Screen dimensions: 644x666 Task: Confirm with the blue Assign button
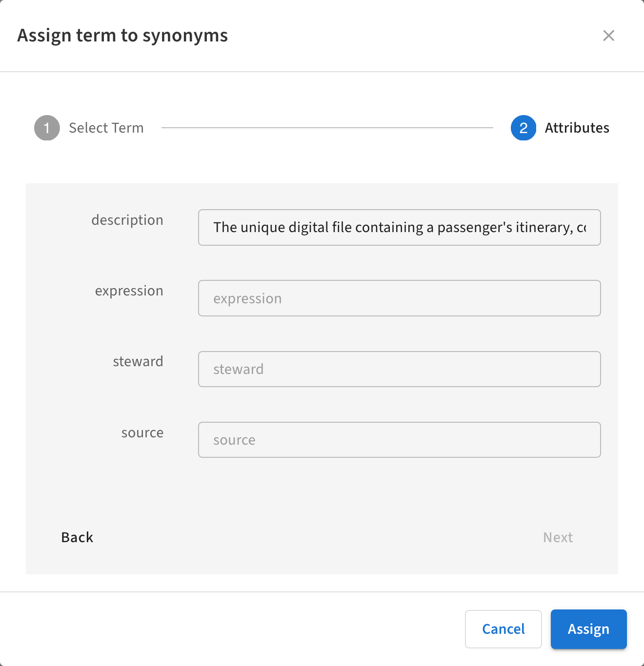588,629
